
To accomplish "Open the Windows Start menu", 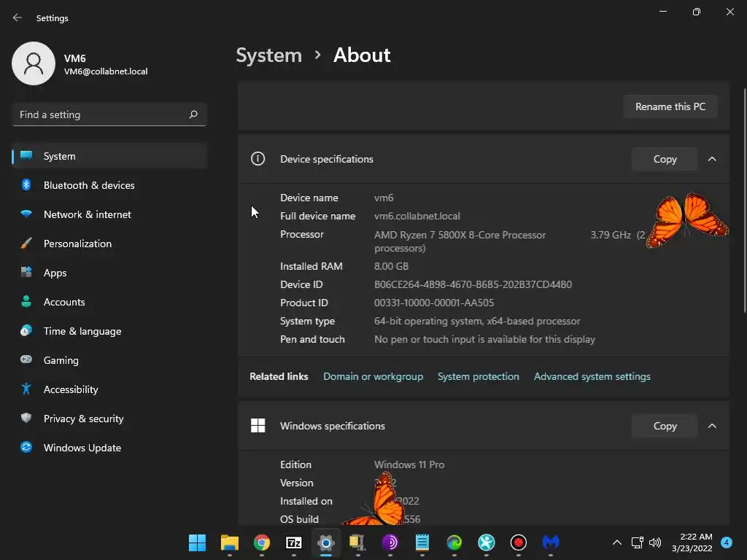I will (x=197, y=542).
